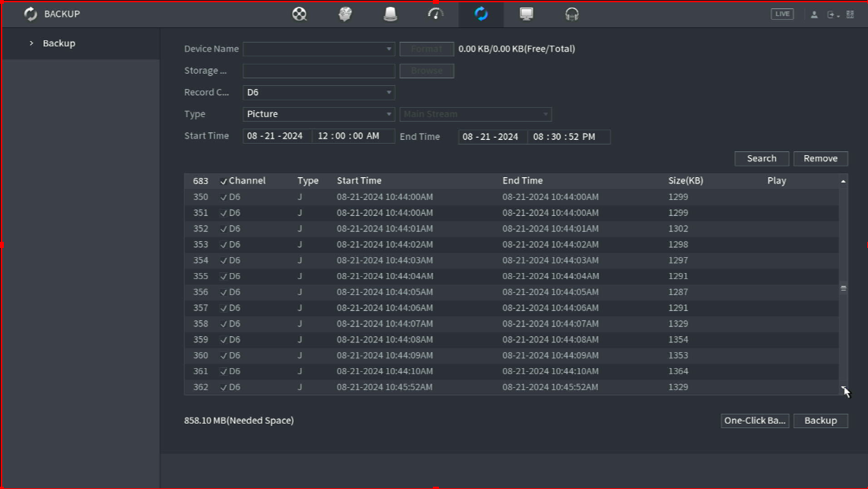Click the 858.10 MB(Needed Space) text
Image resolution: width=868 pixels, height=489 pixels.
click(x=239, y=421)
